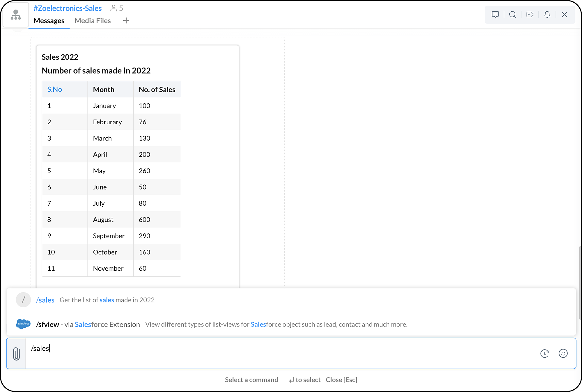
Task: Start a video call with camera icon
Action: [x=530, y=15]
